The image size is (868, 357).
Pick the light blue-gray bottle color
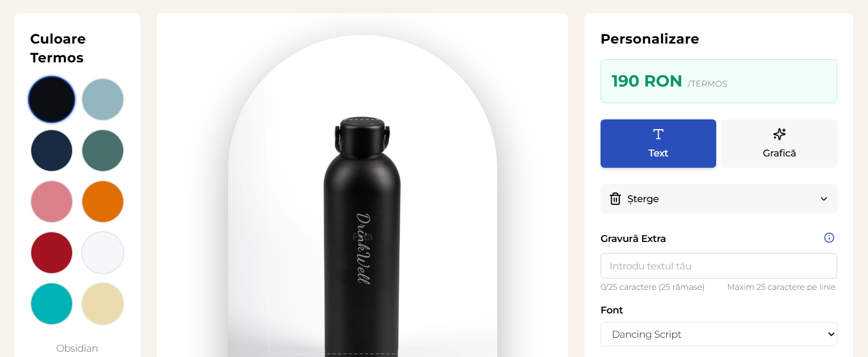pyautogui.click(x=103, y=99)
